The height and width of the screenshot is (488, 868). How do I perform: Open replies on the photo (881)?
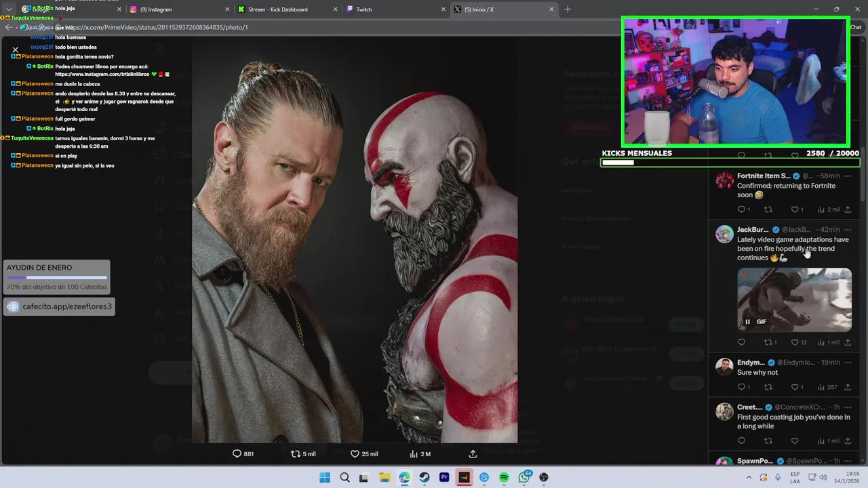(243, 454)
